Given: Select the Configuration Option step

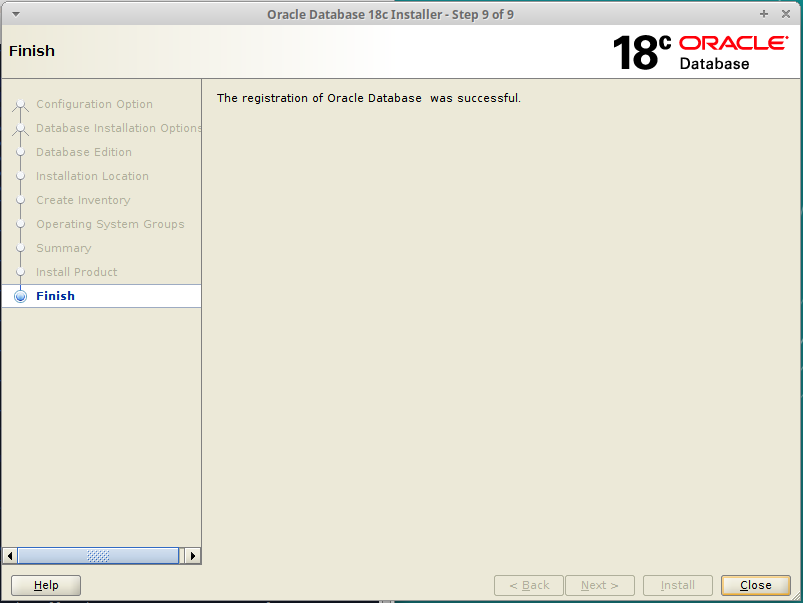Looking at the screenshot, I should click(x=94, y=104).
